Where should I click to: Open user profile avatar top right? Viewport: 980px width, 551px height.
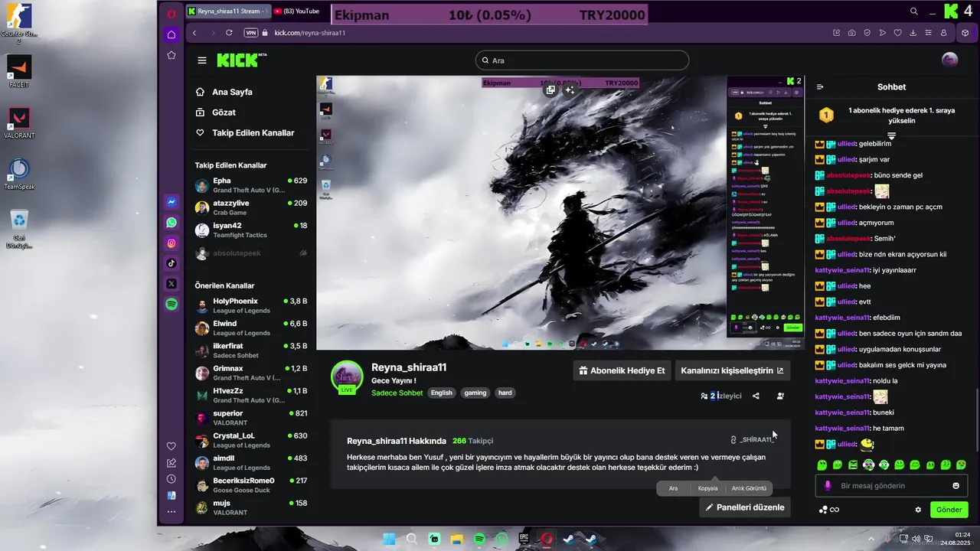949,60
